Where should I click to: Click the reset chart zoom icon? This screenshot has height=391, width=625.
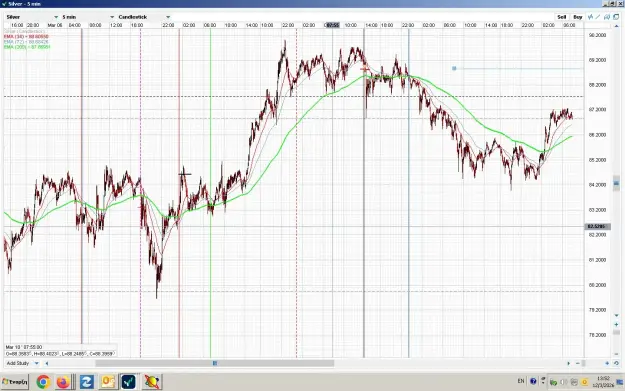point(616,363)
